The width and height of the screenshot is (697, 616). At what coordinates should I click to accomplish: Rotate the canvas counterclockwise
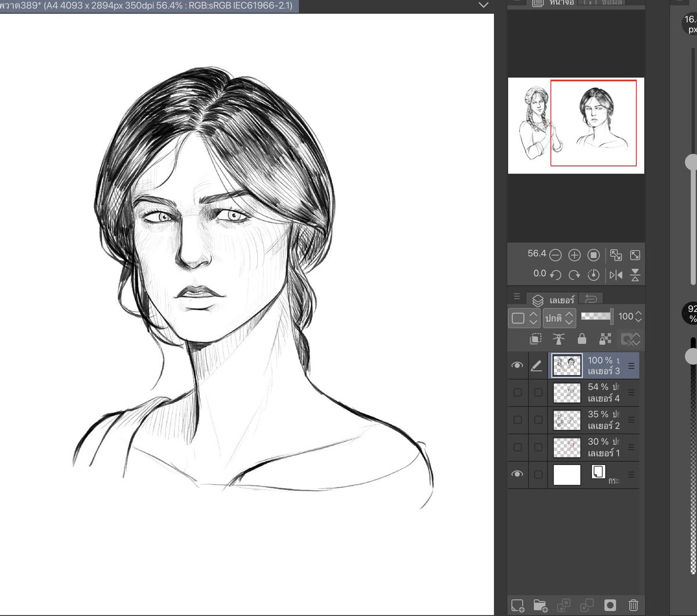555,275
